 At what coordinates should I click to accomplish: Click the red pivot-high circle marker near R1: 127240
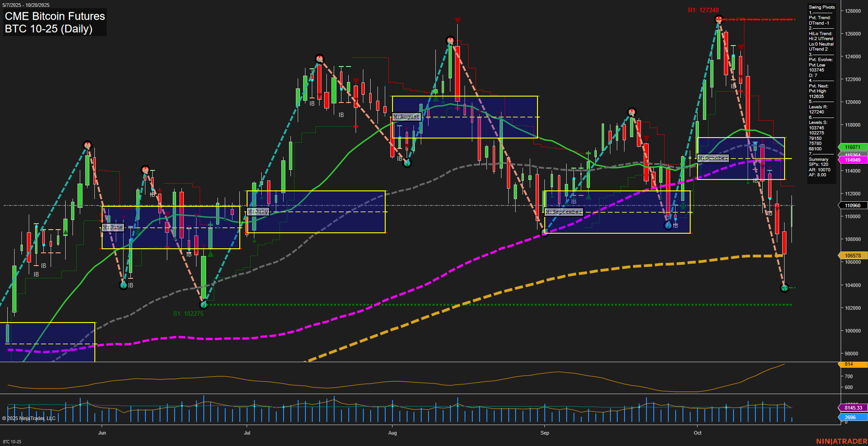(719, 19)
